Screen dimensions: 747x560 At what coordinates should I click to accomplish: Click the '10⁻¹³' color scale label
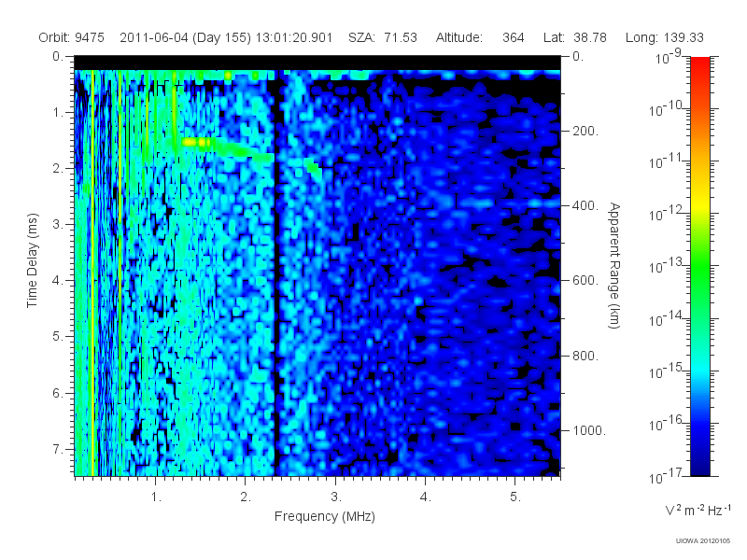(667, 266)
